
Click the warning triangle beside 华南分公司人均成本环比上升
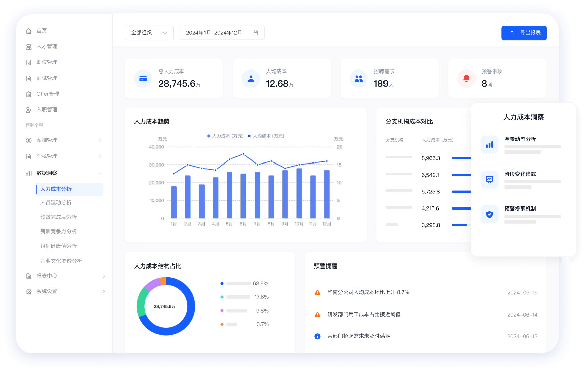point(317,292)
